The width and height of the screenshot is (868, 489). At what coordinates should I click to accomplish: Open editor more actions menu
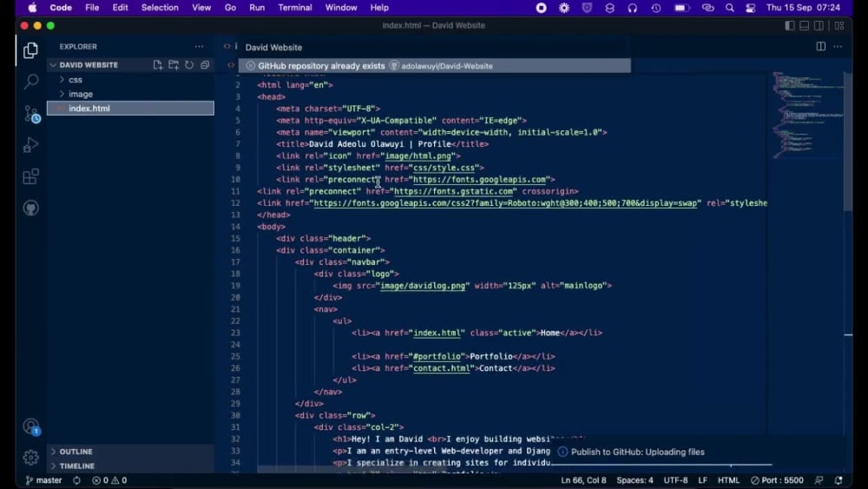point(838,47)
